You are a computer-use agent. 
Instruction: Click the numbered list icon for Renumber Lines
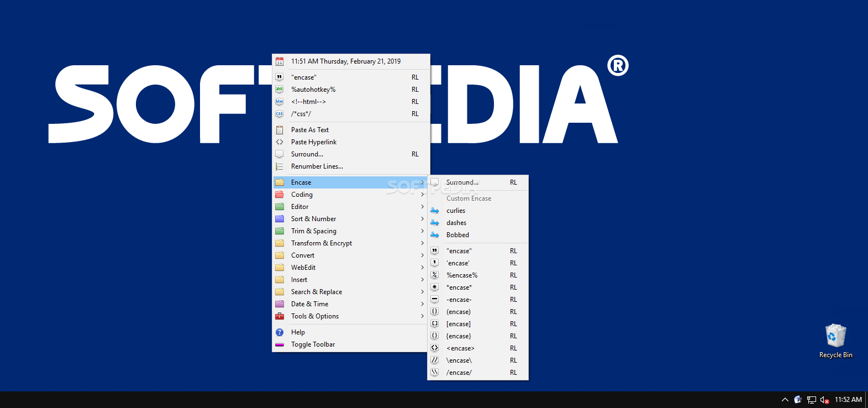click(280, 166)
